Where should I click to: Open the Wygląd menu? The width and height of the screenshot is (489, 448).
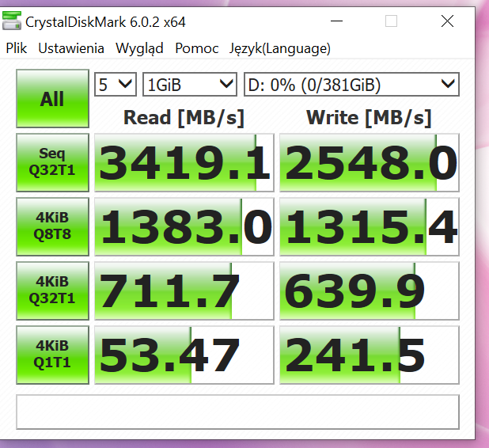tap(139, 48)
